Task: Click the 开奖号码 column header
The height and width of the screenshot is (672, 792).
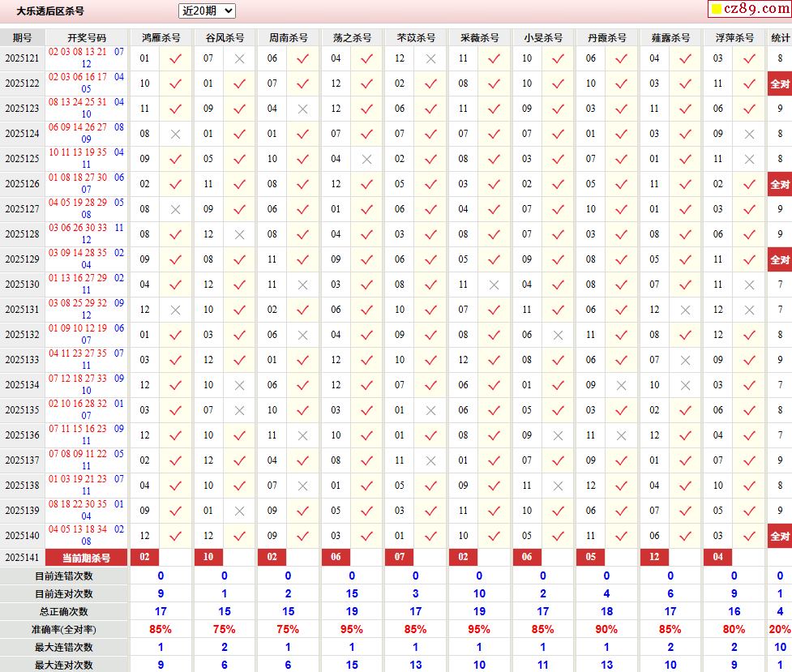Action: click(87, 37)
